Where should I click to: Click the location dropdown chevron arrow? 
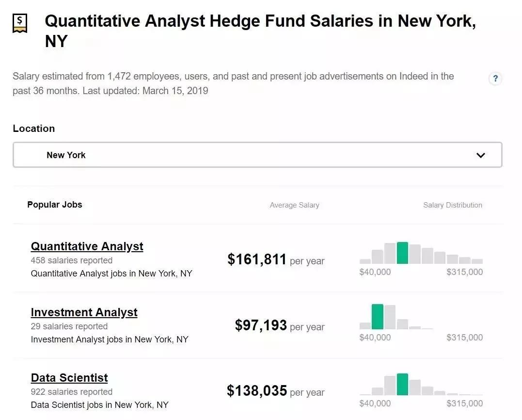480,155
